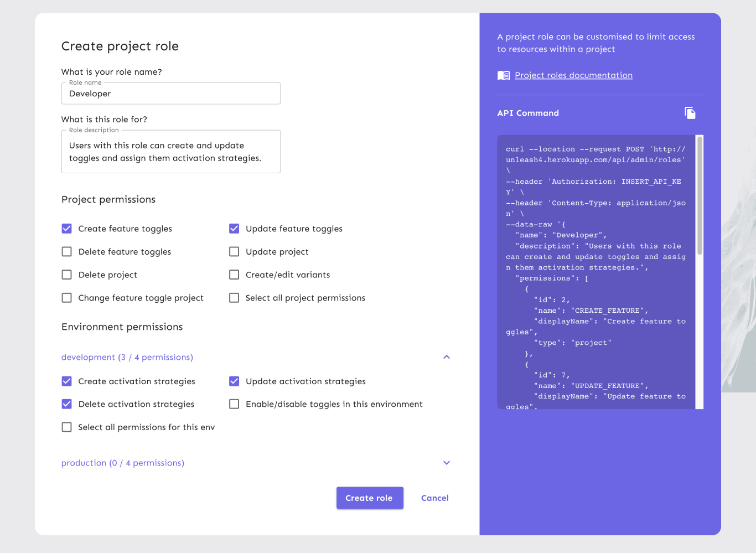This screenshot has height=553, width=756.
Task: Enable the Update project permission
Action: pos(234,251)
